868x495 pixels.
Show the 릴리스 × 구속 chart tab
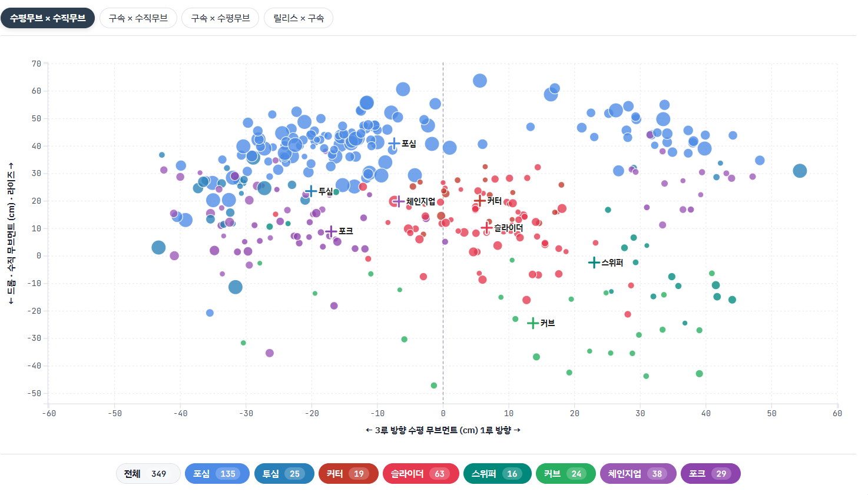[x=299, y=18]
